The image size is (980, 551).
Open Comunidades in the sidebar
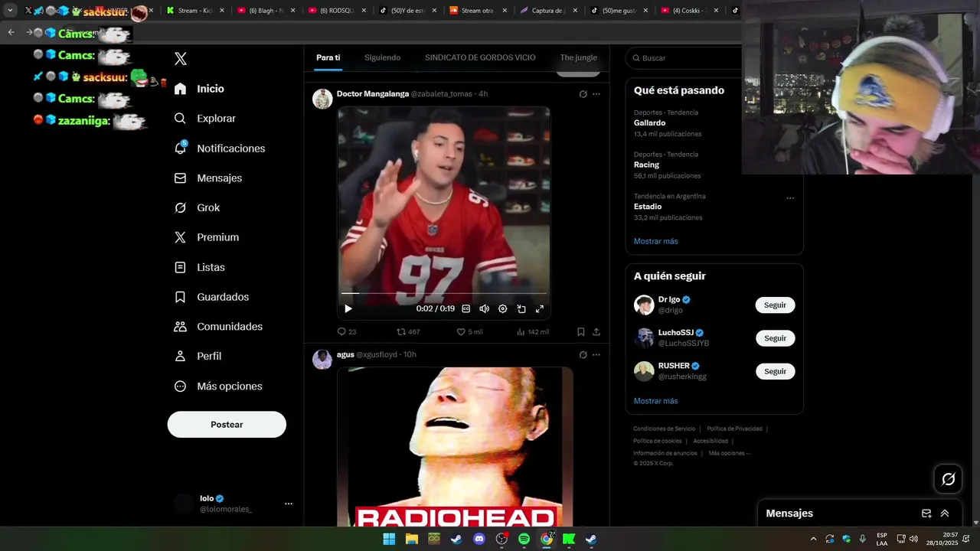pos(218,327)
